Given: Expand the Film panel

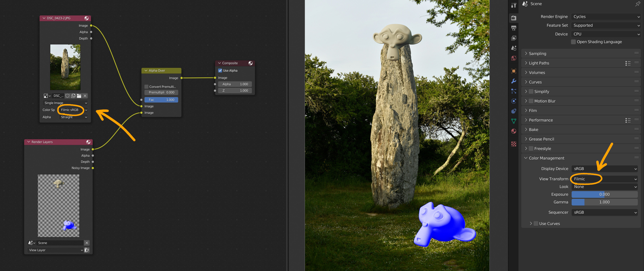Looking at the screenshot, I should (x=581, y=111).
